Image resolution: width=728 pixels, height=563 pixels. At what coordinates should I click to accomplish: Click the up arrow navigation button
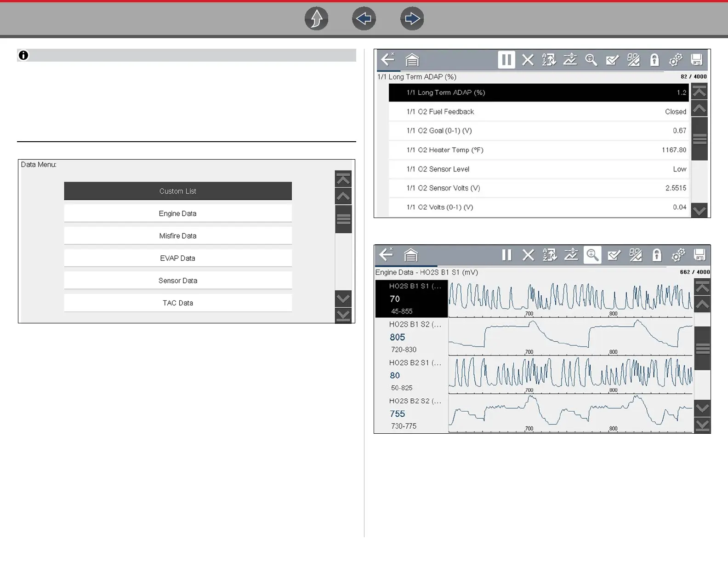click(317, 19)
